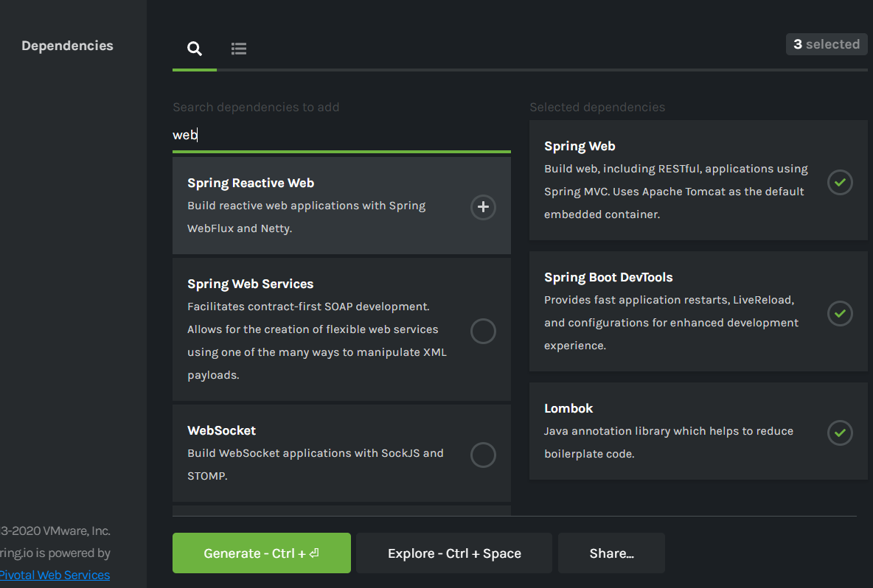Click the Generate - Ctrl button
The width and height of the screenshot is (873, 588).
coord(262,553)
